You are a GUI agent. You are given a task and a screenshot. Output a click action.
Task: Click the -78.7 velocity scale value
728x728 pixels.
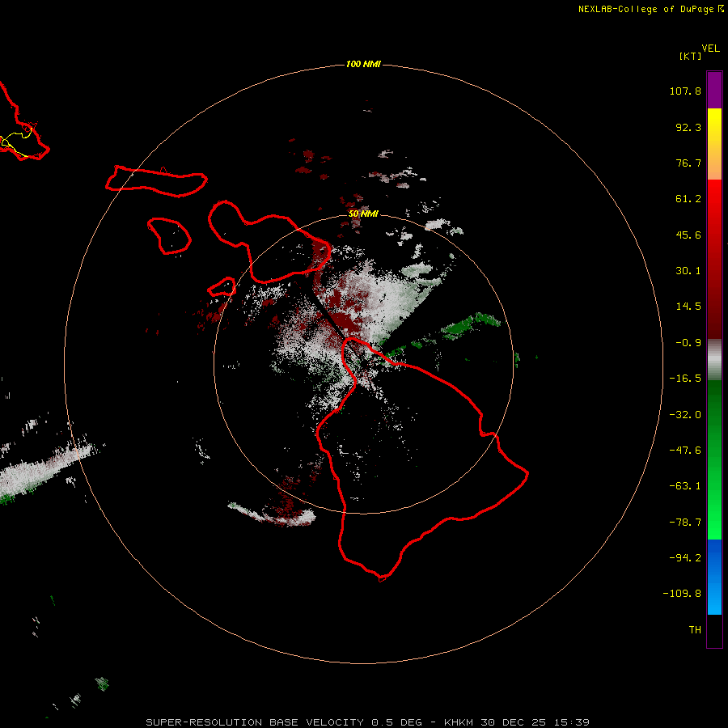click(685, 523)
